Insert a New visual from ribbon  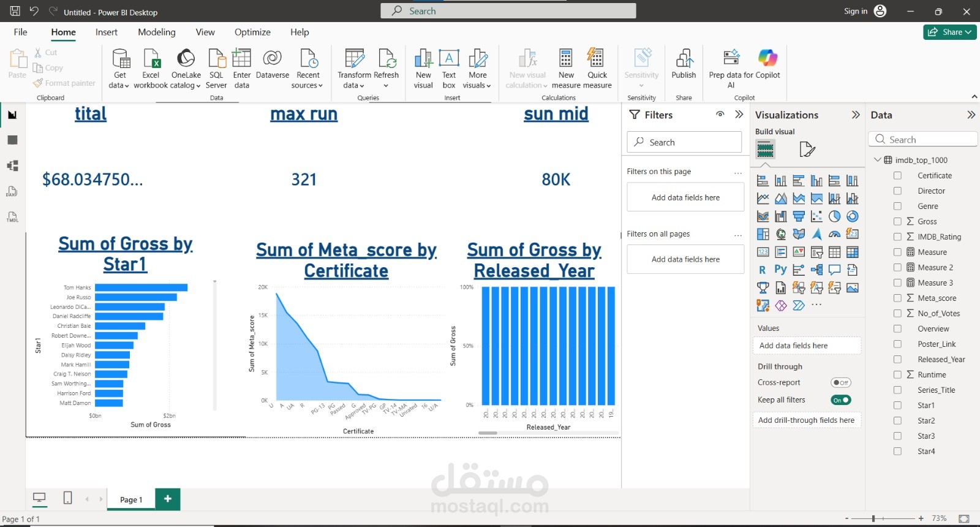[423, 69]
